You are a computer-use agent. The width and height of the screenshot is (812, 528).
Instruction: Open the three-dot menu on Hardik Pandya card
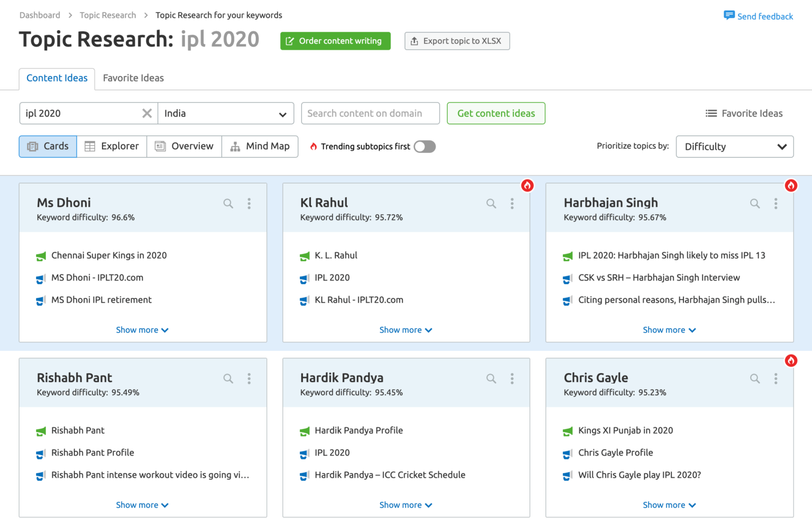pos(512,378)
